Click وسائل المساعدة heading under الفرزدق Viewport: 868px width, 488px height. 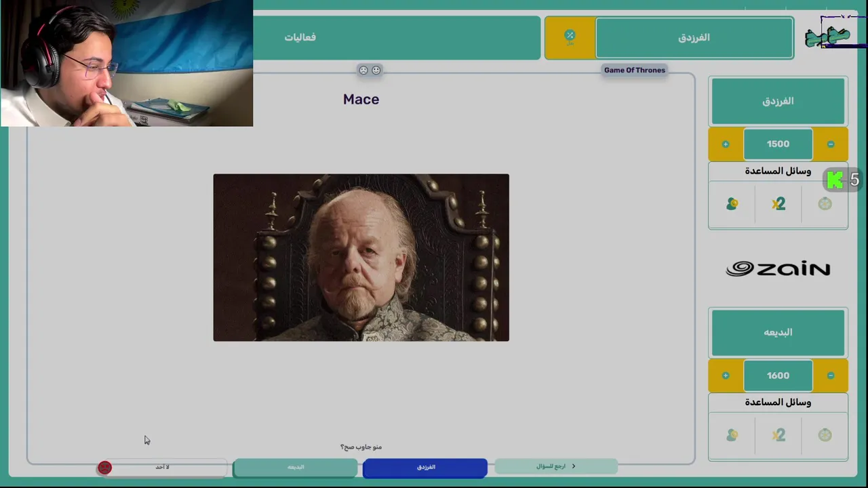tap(778, 171)
